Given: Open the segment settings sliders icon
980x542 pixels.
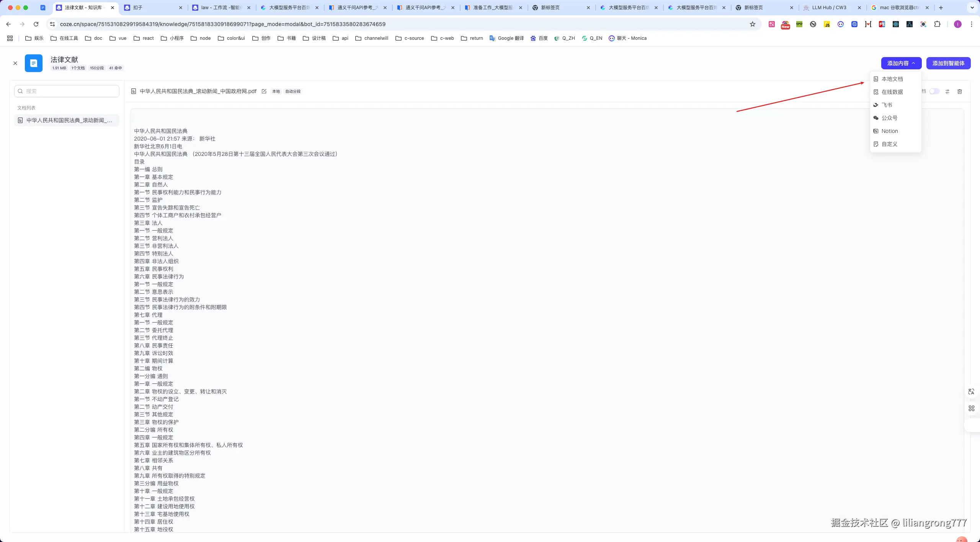Looking at the screenshot, I should point(947,92).
